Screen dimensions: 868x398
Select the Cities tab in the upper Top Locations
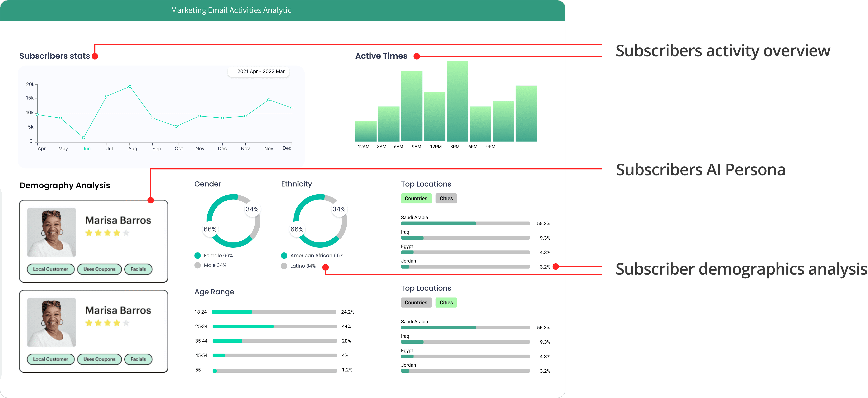(446, 198)
